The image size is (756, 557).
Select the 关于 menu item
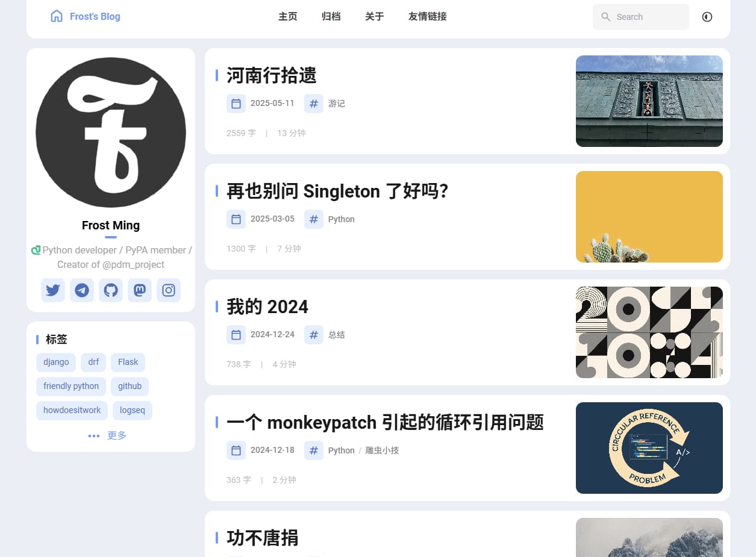click(x=375, y=17)
